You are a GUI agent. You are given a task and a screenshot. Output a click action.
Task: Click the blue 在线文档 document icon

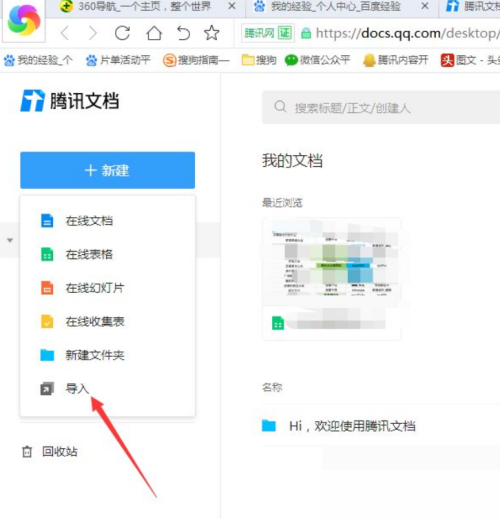tap(47, 221)
